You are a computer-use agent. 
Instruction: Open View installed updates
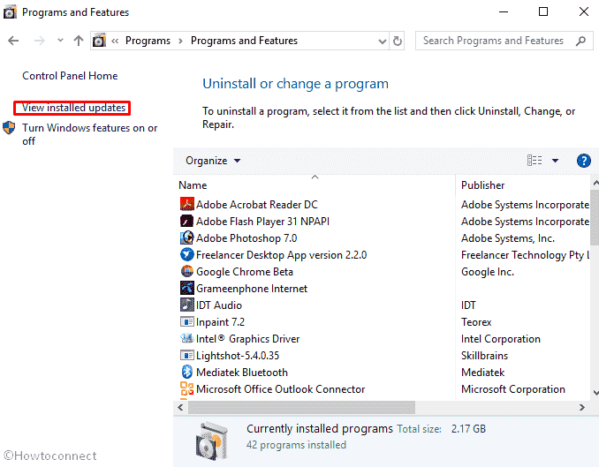73,108
